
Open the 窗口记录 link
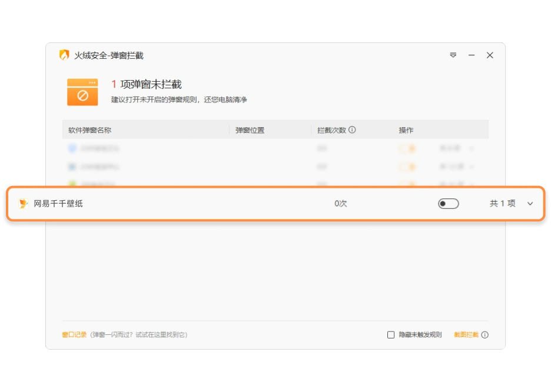pos(74,335)
